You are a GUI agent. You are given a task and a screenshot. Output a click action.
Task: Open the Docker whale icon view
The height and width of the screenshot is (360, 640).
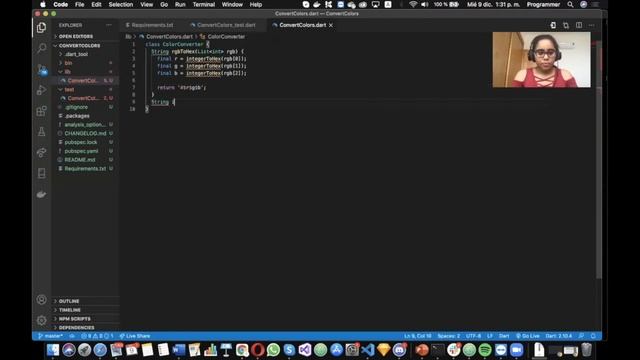pyautogui.click(x=41, y=194)
